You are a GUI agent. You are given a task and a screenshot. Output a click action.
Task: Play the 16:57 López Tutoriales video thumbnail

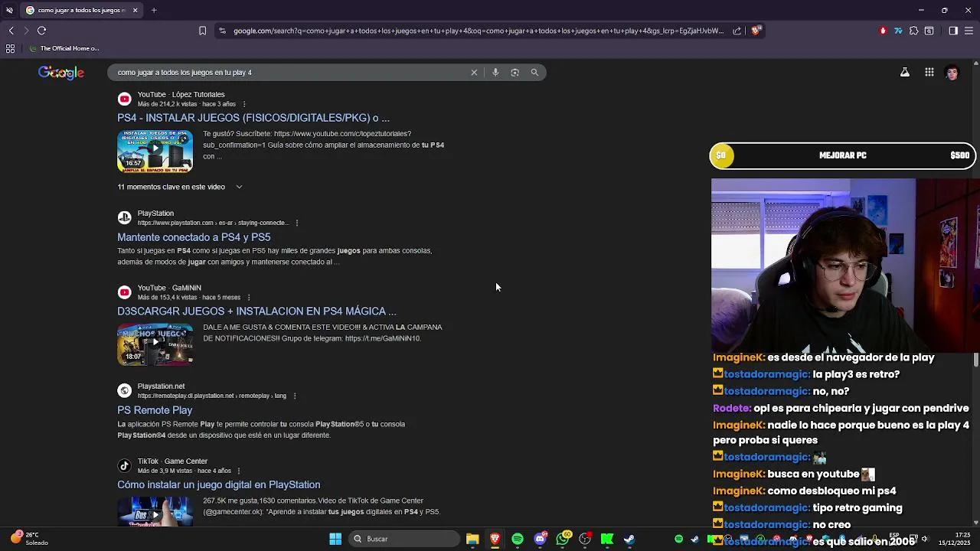tap(155, 151)
